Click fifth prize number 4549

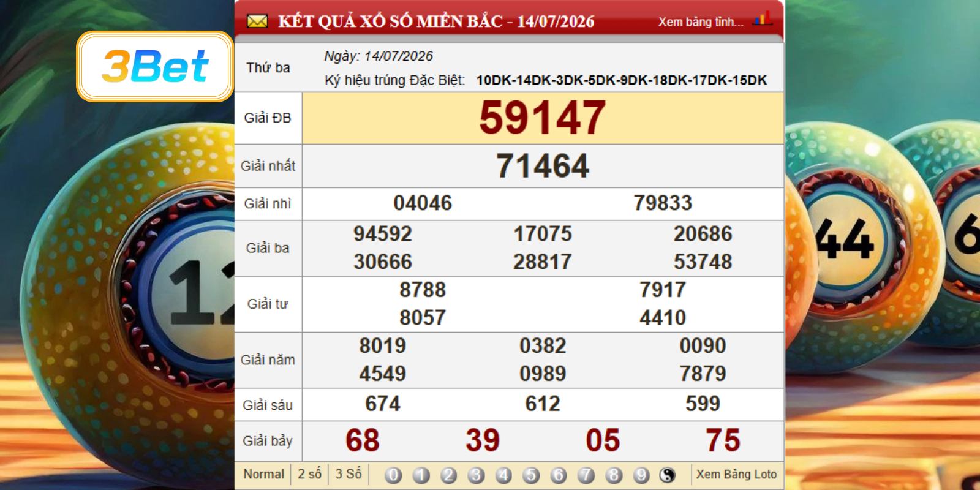(x=383, y=374)
